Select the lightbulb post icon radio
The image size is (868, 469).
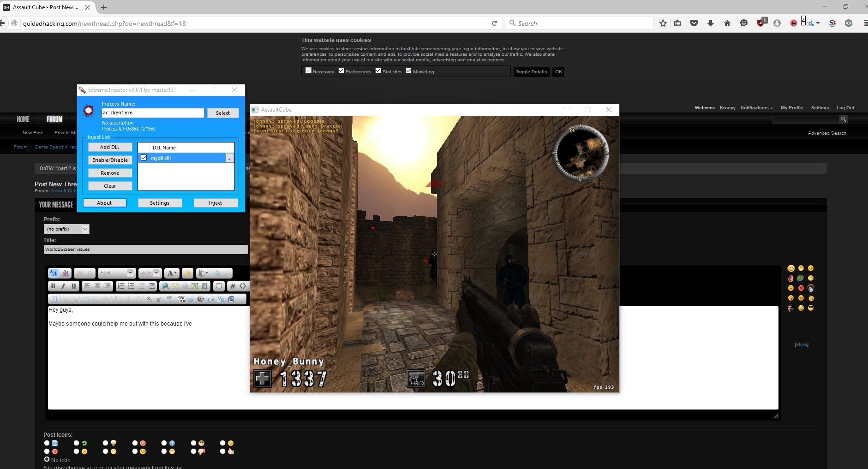click(105, 443)
